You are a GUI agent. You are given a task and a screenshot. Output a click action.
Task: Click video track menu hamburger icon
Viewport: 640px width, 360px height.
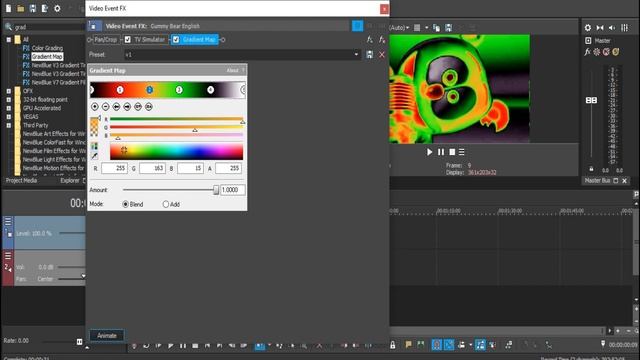click(x=8, y=222)
